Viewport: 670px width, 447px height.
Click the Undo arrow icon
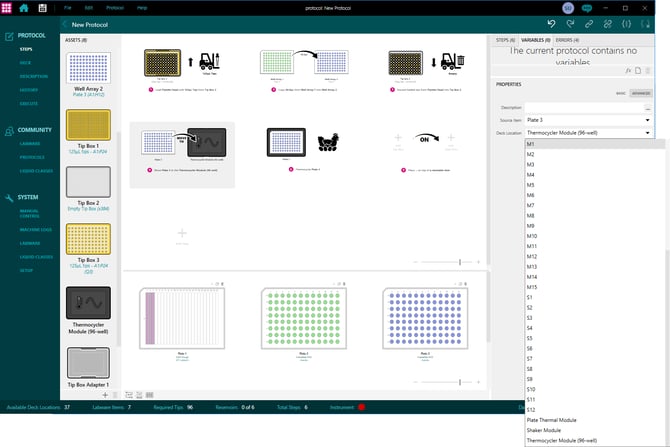551,24
